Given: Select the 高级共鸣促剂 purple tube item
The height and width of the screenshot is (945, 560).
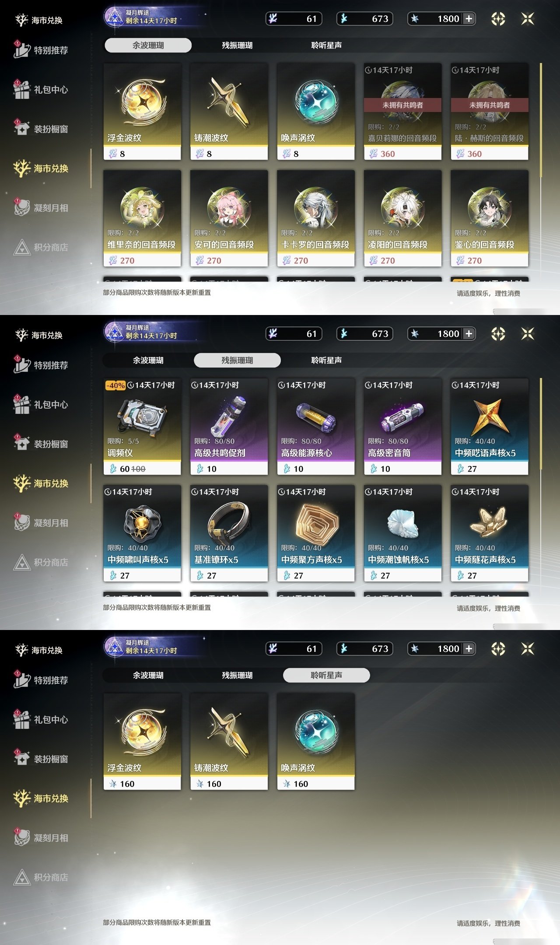Looking at the screenshot, I should click(x=229, y=427).
